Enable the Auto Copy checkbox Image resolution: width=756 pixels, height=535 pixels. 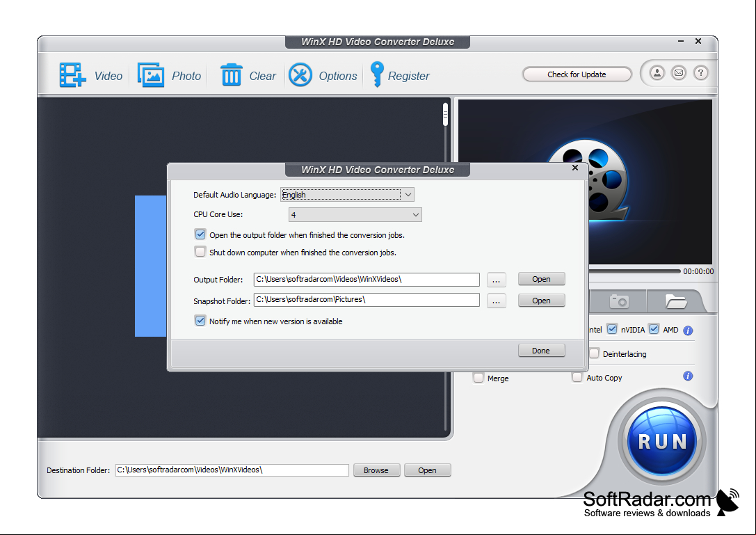577,377
